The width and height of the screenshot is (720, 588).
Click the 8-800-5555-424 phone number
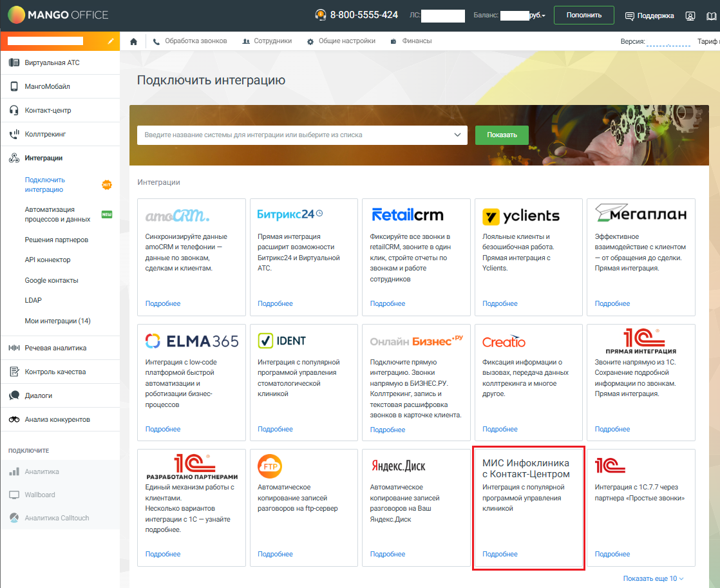pyautogui.click(x=364, y=15)
